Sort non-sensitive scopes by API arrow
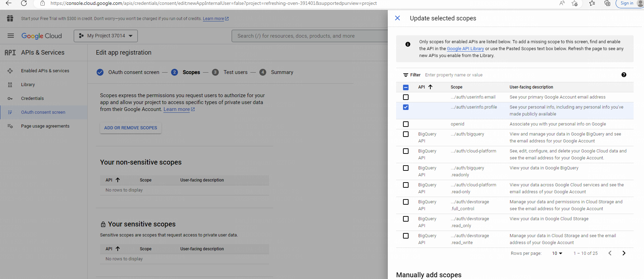Image resolution: width=644 pixels, height=279 pixels. 118,180
